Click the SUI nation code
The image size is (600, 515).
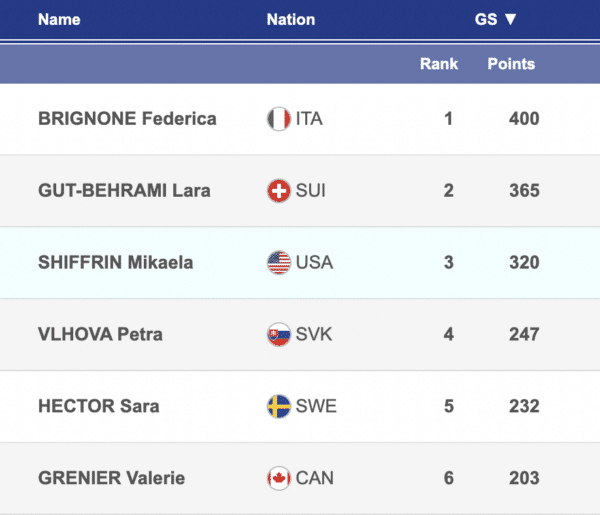point(312,191)
